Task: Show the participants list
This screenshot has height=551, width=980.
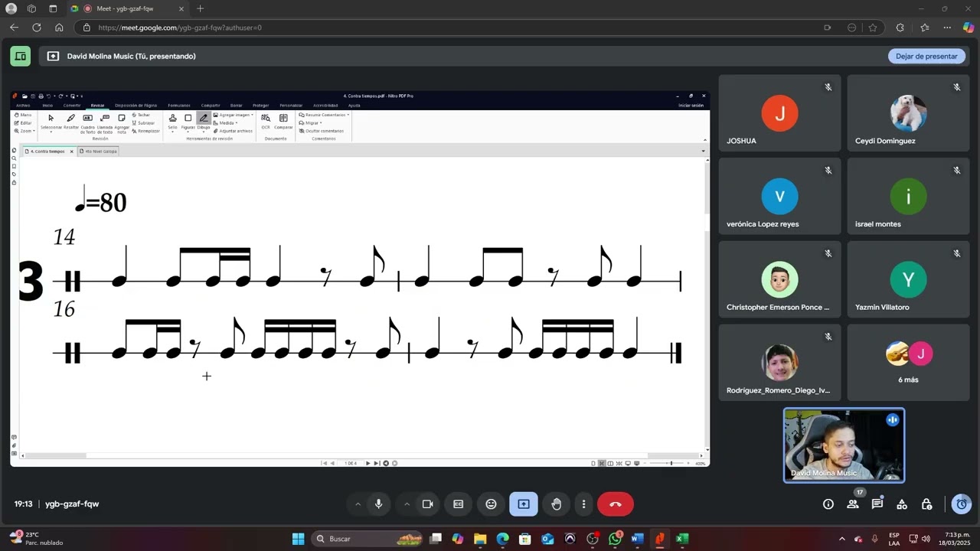Action: [x=853, y=504]
